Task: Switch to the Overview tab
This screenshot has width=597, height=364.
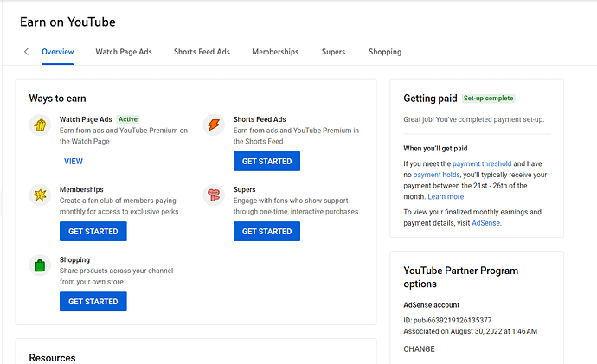Action: tap(58, 52)
